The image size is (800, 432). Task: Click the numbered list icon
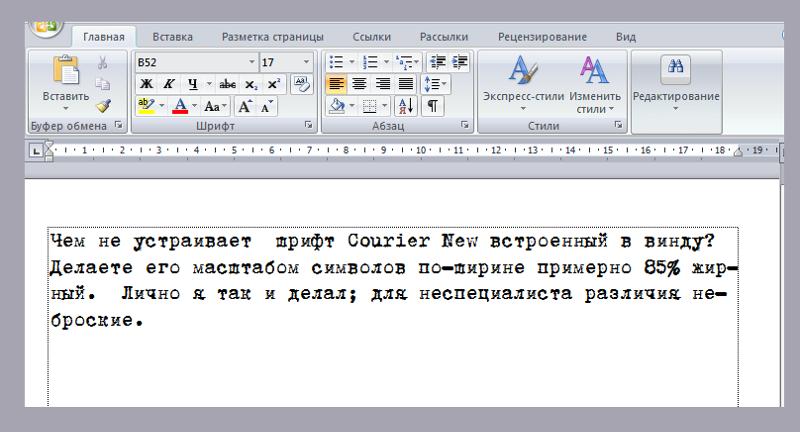pos(370,62)
